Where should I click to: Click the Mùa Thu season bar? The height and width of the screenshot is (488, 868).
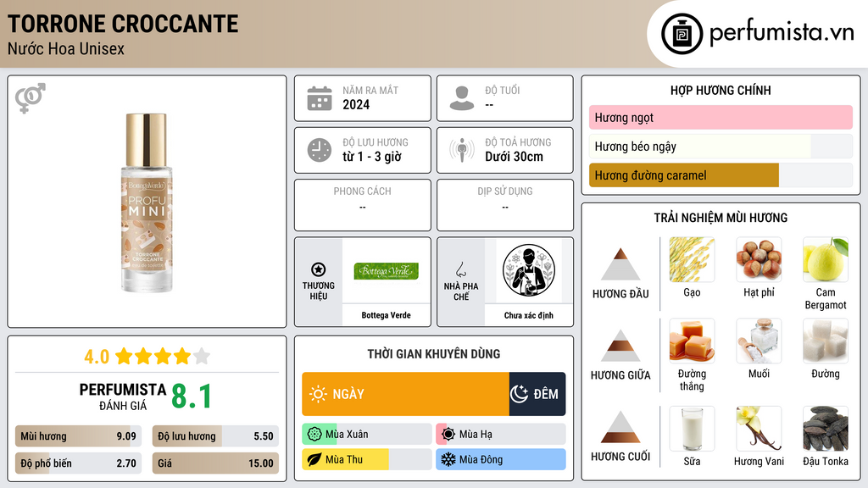click(x=367, y=459)
